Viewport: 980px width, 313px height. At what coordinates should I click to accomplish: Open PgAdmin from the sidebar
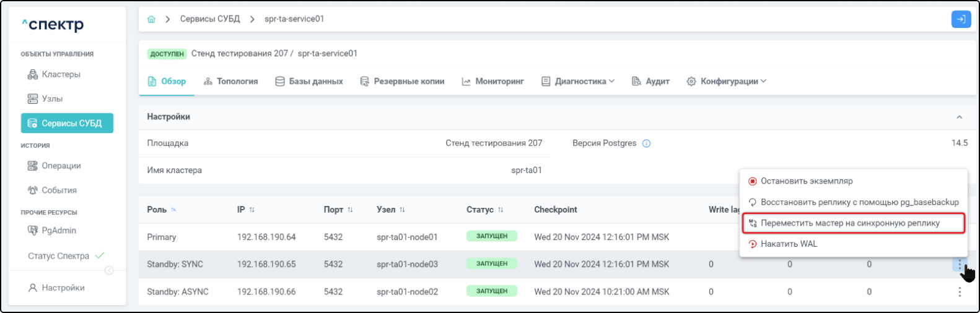(59, 231)
